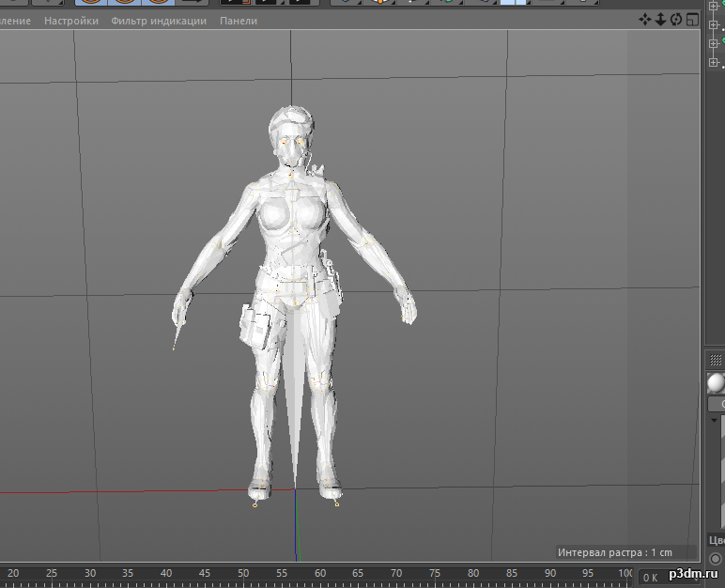Image resolution: width=725 pixels, height=588 pixels.
Task: Select the white material preview sphere
Action: [716, 382]
